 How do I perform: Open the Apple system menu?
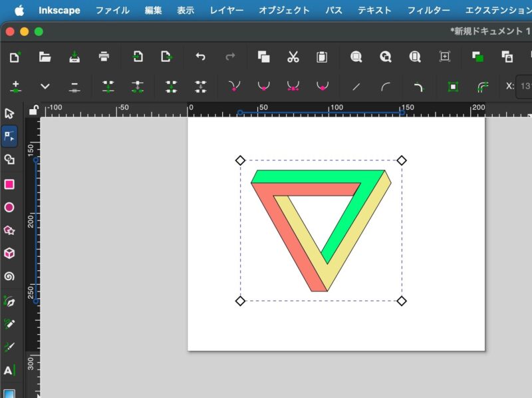19,10
